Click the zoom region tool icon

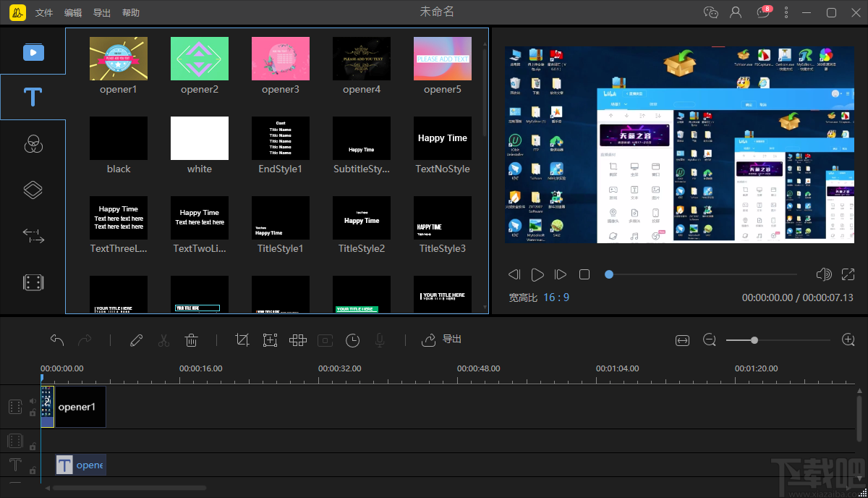pyautogui.click(x=270, y=340)
